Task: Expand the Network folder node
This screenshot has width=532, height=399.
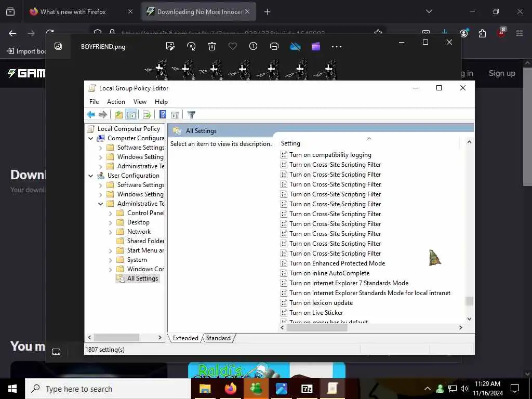Action: (110, 232)
